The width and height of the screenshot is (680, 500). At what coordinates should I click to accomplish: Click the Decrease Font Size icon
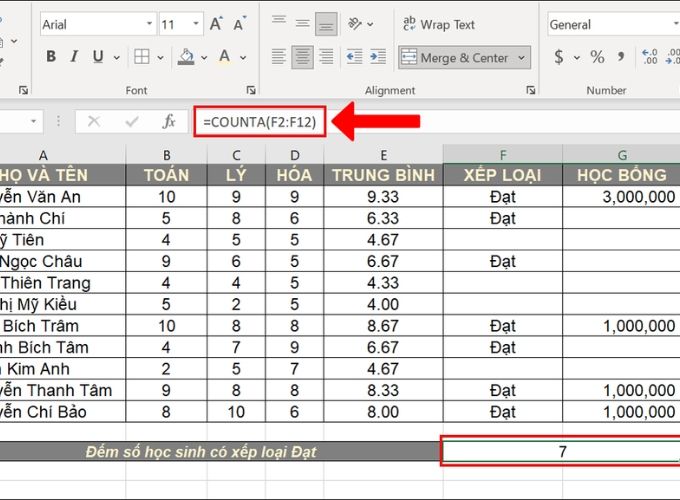click(239, 24)
